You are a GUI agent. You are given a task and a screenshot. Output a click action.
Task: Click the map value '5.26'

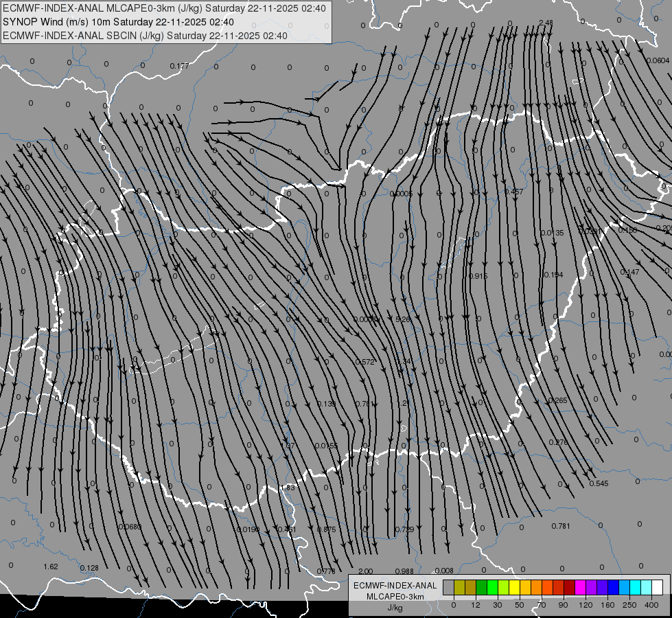(403, 319)
